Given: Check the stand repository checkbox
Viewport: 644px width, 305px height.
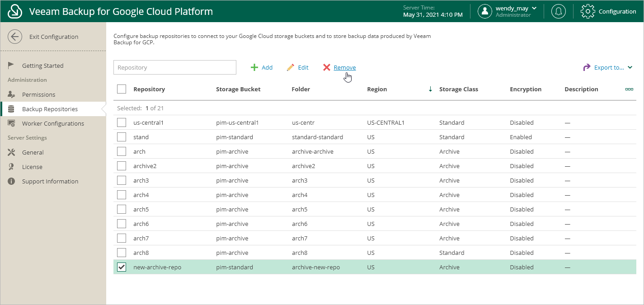Looking at the screenshot, I should tap(122, 137).
